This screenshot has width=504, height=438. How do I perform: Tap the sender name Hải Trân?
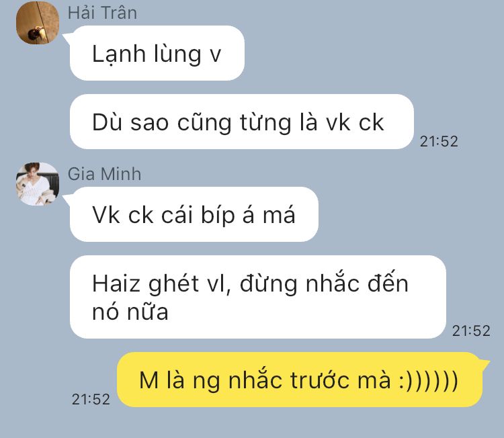click(x=103, y=13)
